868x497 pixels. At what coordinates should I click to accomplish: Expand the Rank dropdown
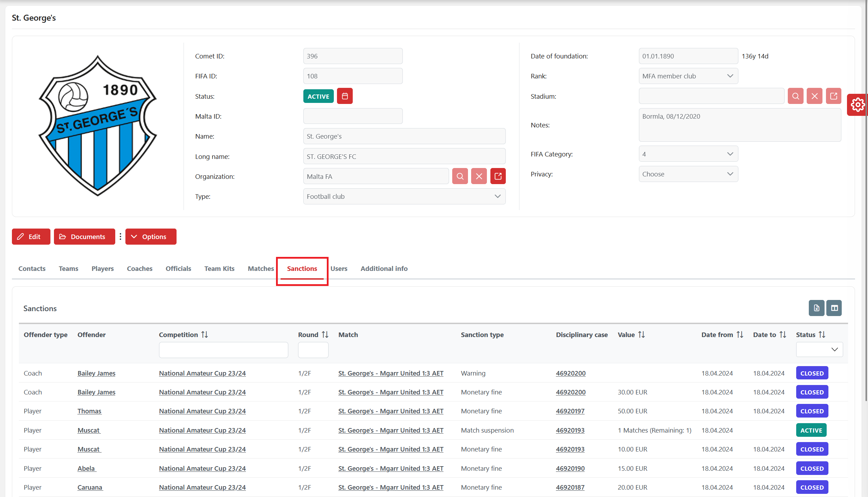[688, 76]
